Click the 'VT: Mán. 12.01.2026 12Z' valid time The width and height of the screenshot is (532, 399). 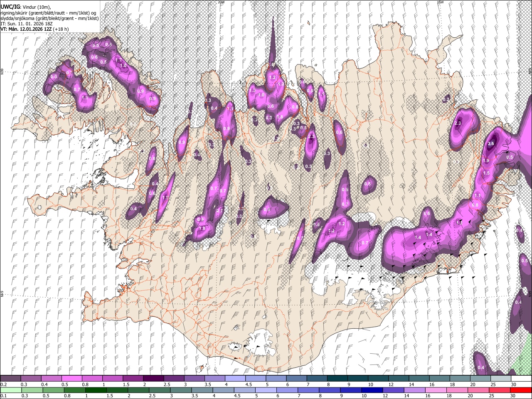[x=26, y=29]
